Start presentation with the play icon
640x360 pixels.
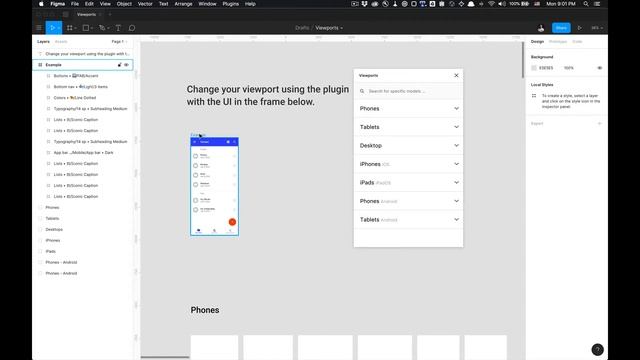point(579,28)
